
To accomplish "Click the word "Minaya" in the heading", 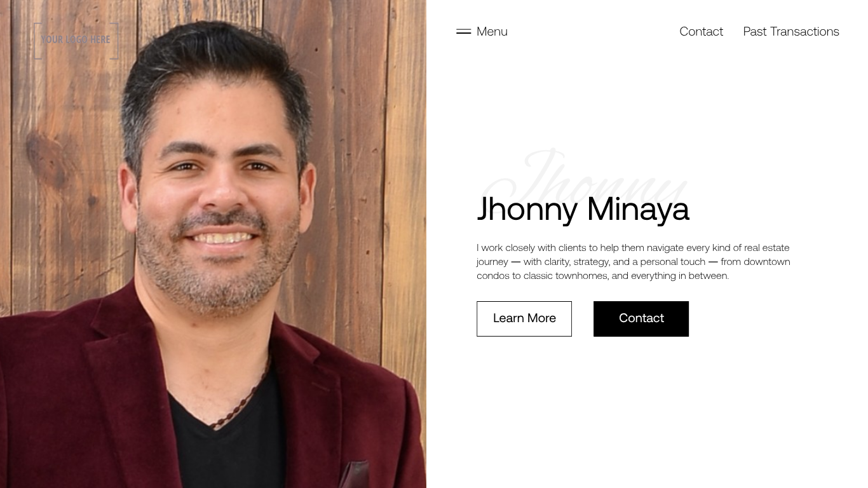I will (x=638, y=209).
